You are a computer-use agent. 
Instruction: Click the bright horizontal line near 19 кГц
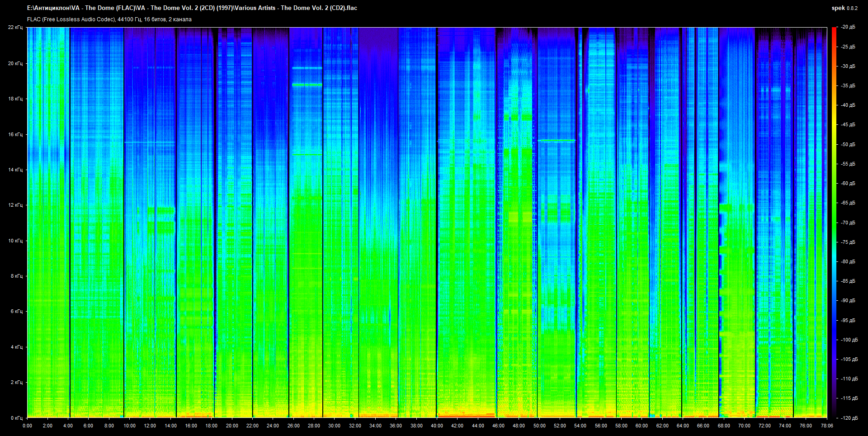coord(307,85)
